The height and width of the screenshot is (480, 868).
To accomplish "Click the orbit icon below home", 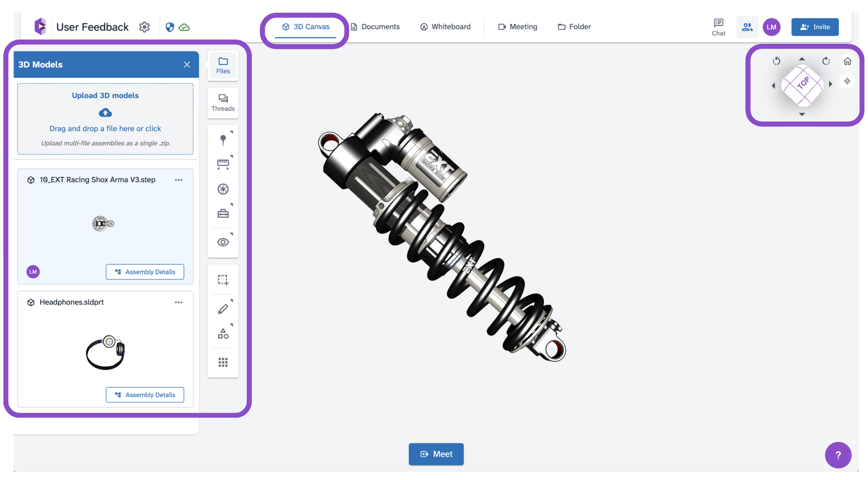I will (847, 81).
